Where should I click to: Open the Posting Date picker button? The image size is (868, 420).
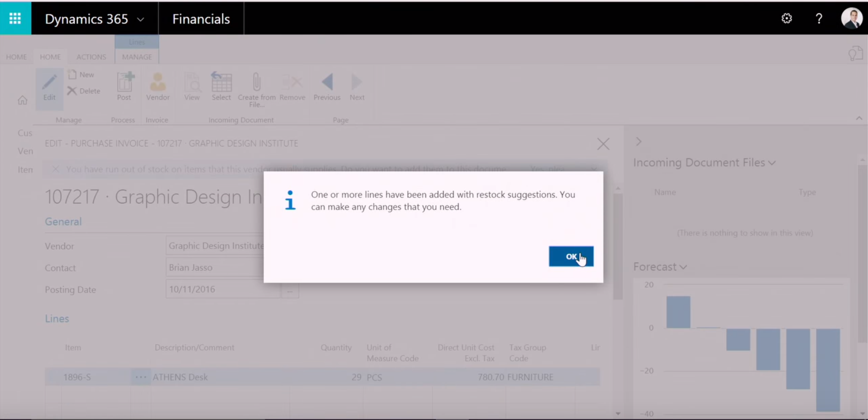290,290
